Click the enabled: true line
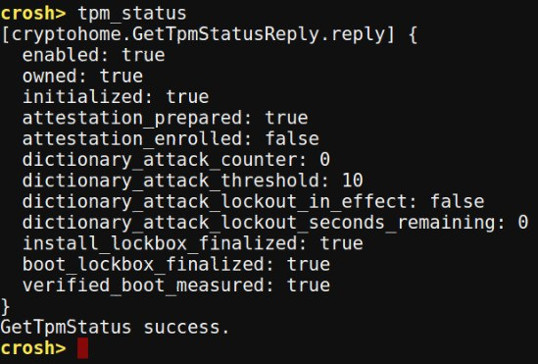 (94, 55)
